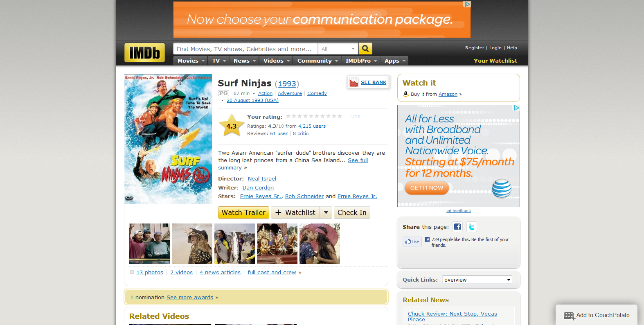This screenshot has height=325, width=644.
Task: Click GET IT NOW ad button
Action: (x=427, y=188)
